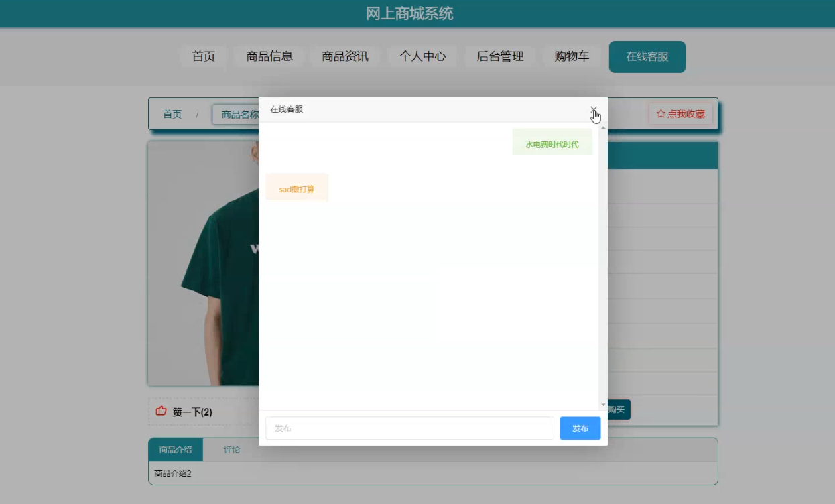Image resolution: width=835 pixels, height=504 pixels.
Task: Switch to the 评论 tab
Action: point(232,450)
